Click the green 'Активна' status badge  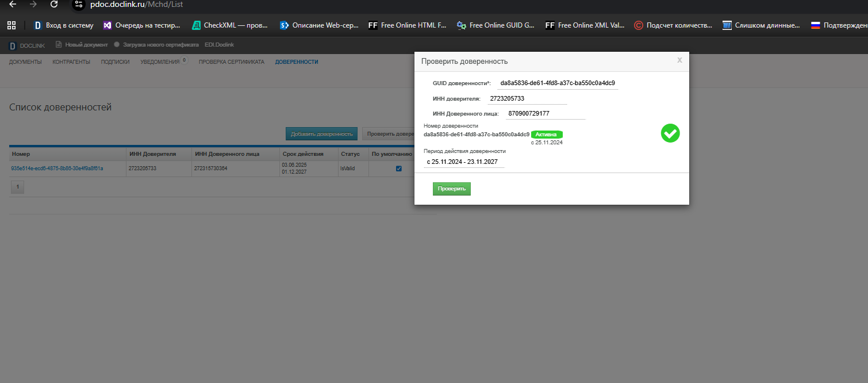tap(546, 134)
